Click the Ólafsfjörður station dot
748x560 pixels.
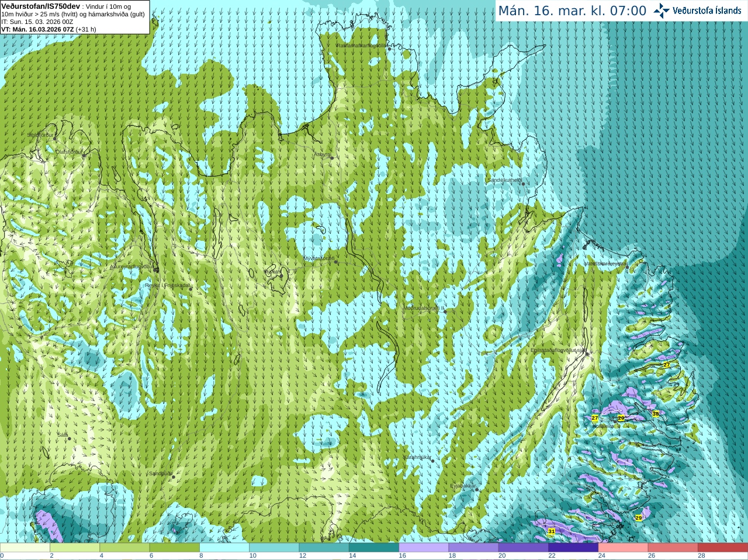click(84, 155)
